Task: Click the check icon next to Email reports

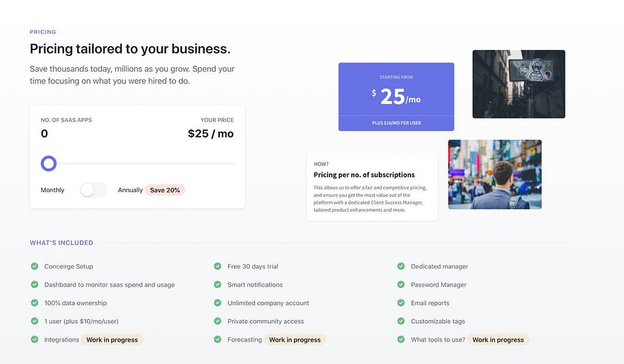Action: [401, 303]
